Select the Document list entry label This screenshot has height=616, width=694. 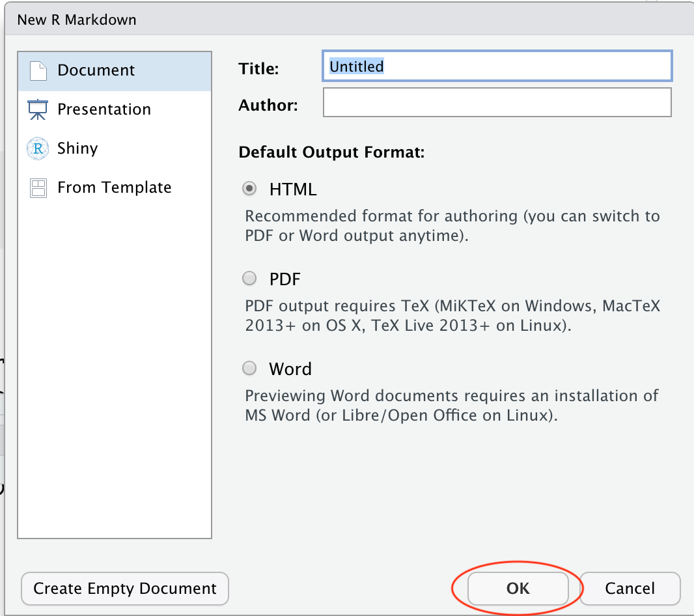96,70
